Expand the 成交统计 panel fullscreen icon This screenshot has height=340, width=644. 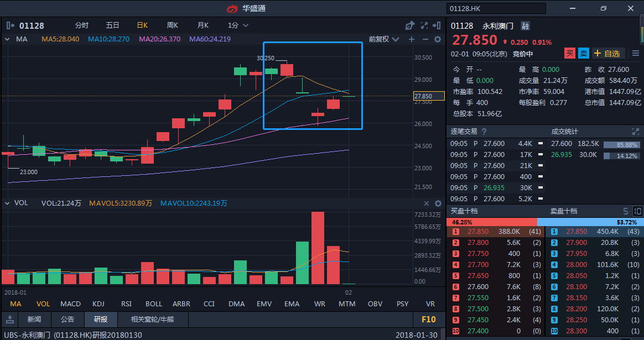[635, 132]
